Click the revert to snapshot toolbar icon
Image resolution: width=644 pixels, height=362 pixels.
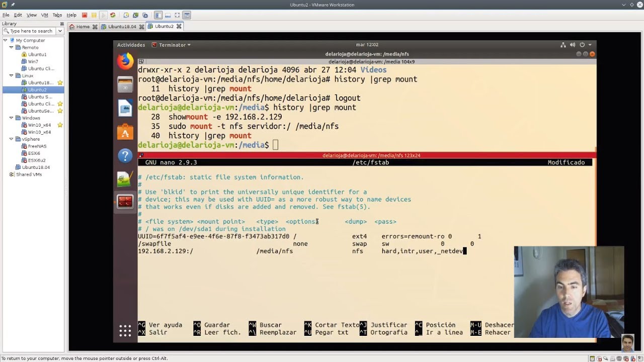pos(136,15)
